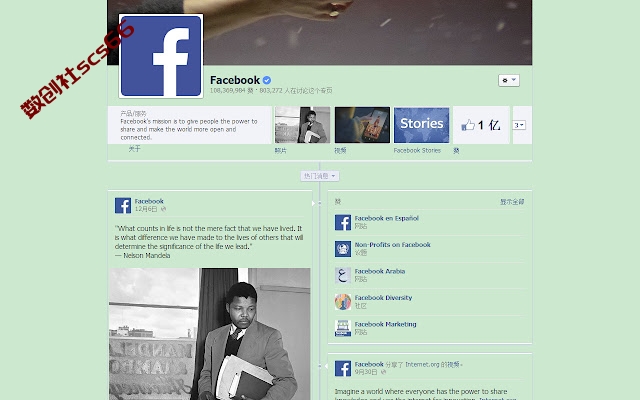Open Facebook author name on Mandela post
The height and width of the screenshot is (400, 640).
click(x=149, y=201)
